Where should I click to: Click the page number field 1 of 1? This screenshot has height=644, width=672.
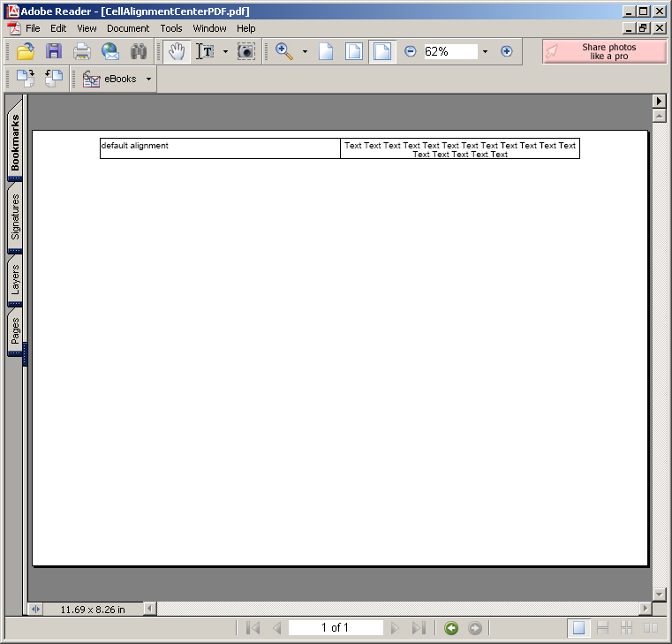(x=336, y=628)
